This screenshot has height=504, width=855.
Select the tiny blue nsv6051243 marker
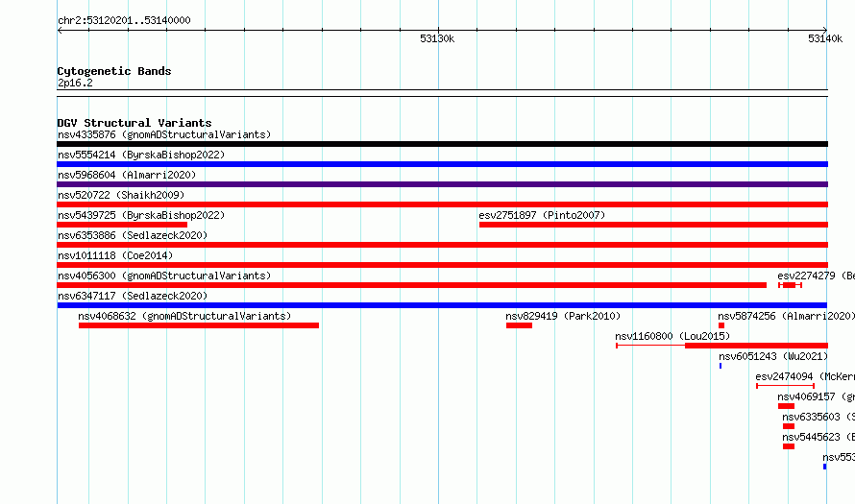pyautogui.click(x=721, y=366)
